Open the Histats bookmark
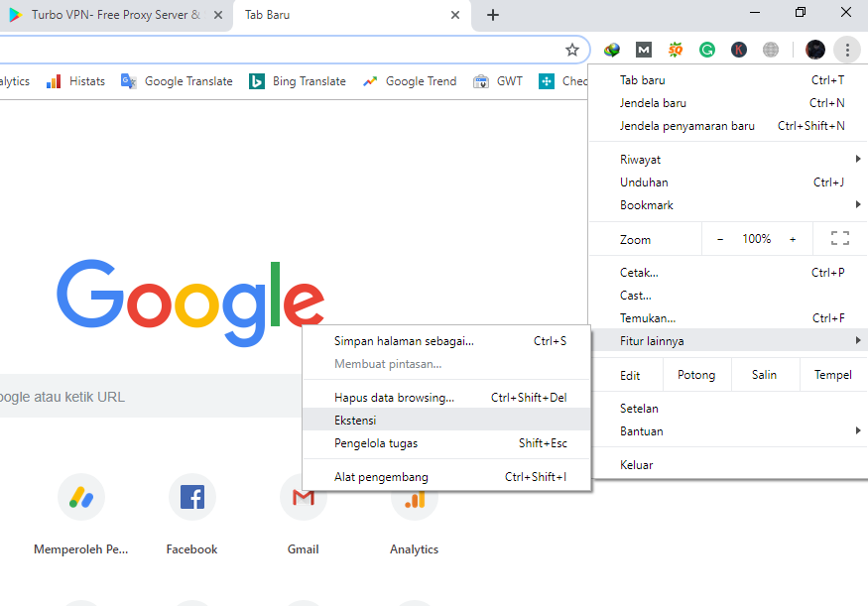 75,82
